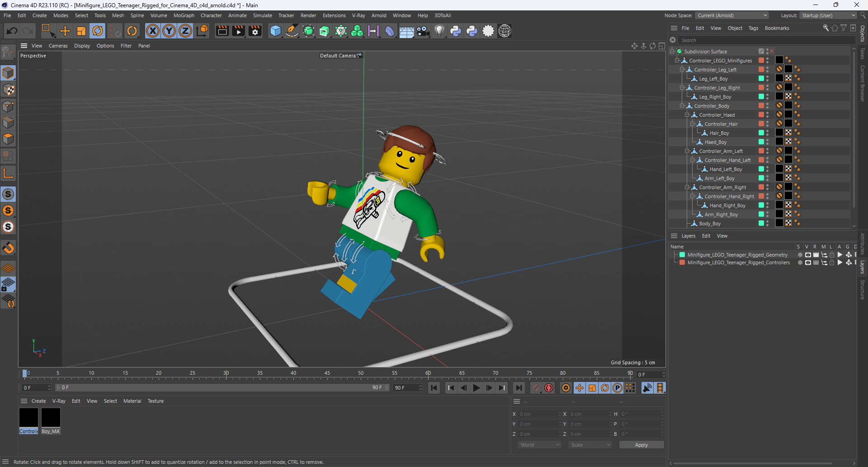Collapse Controller_Body node

coord(682,105)
